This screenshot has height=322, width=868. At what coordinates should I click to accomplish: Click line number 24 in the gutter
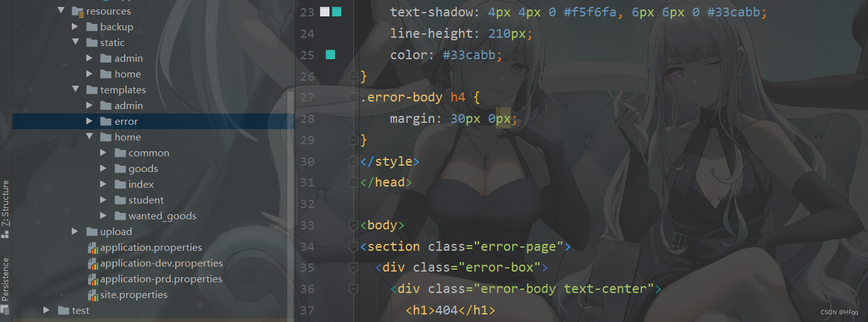pos(307,34)
